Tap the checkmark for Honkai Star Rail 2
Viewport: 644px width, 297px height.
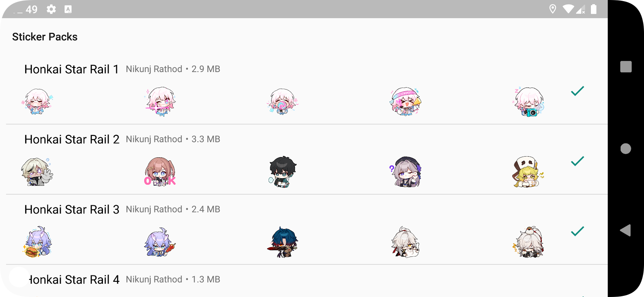pyautogui.click(x=577, y=161)
